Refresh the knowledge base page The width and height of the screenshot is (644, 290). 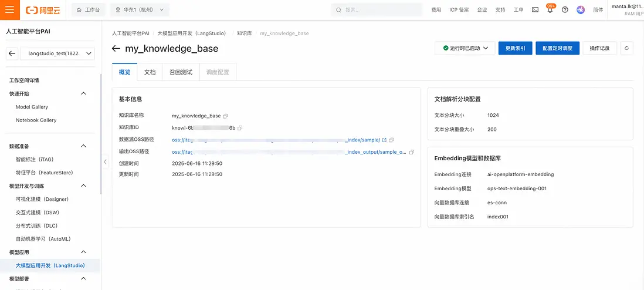[x=626, y=48]
